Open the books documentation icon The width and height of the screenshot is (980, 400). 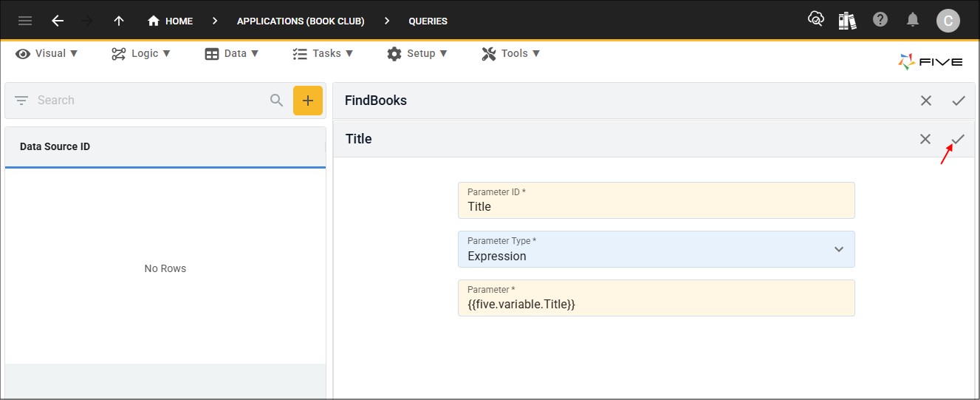tap(847, 21)
